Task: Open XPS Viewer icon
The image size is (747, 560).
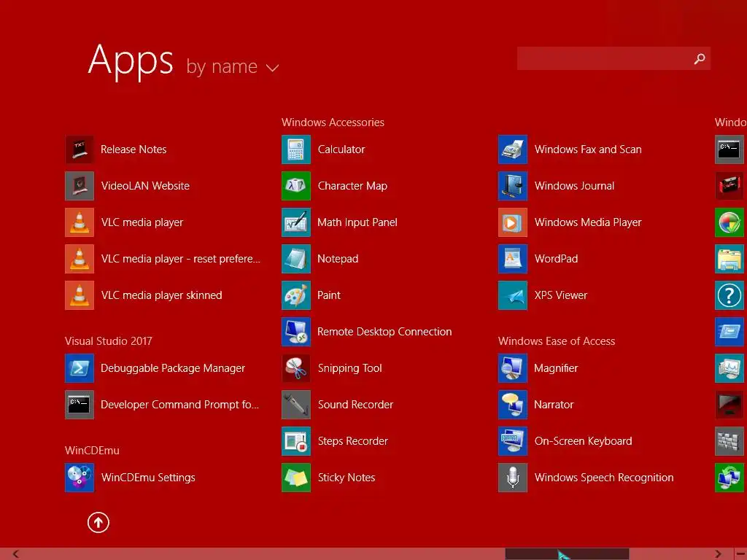Action: pyautogui.click(x=513, y=295)
